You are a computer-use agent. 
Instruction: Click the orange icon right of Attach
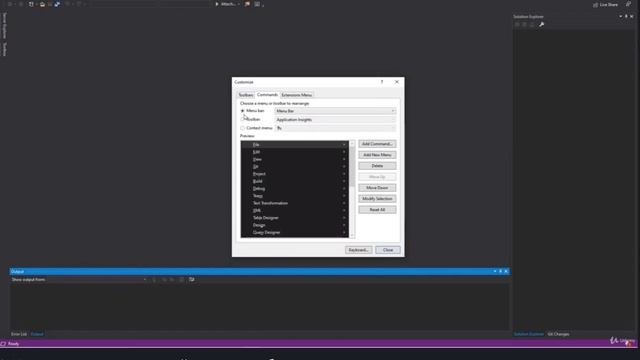247,4
